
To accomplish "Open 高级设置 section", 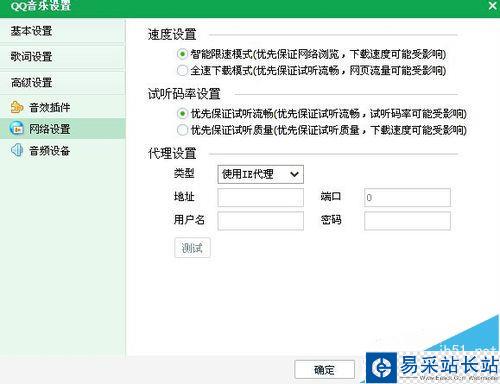I will pyautogui.click(x=63, y=82).
